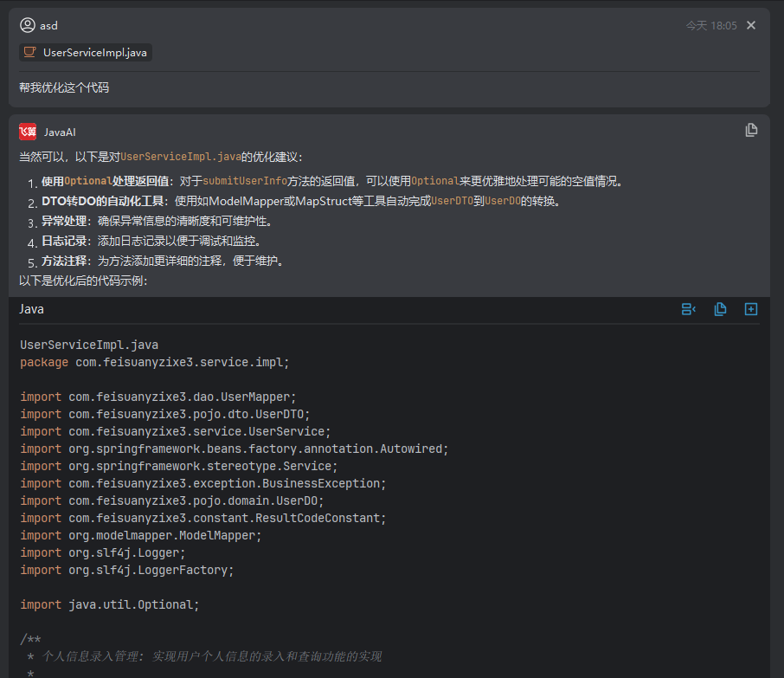The image size is (784, 678).
Task: Close the asd message with the X
Action: click(751, 25)
